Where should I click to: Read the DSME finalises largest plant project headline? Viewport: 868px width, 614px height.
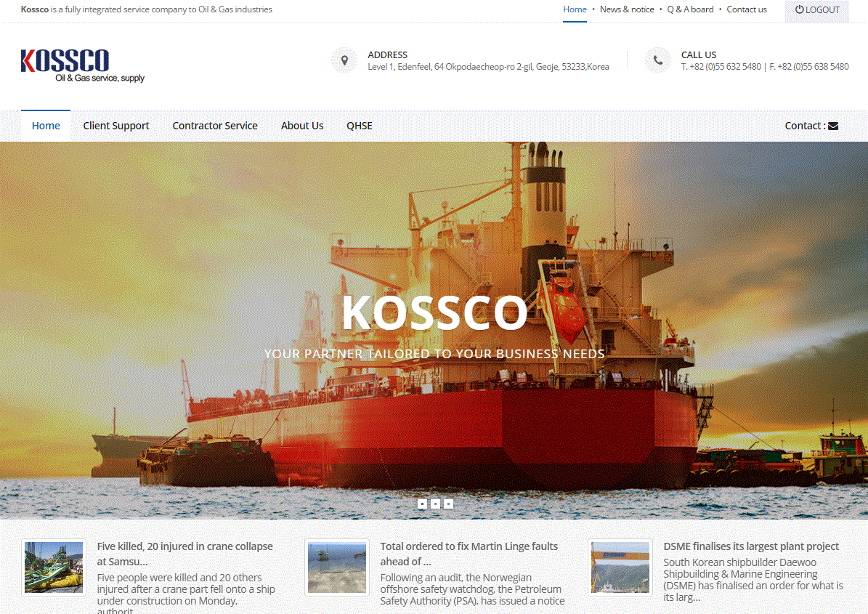[751, 546]
